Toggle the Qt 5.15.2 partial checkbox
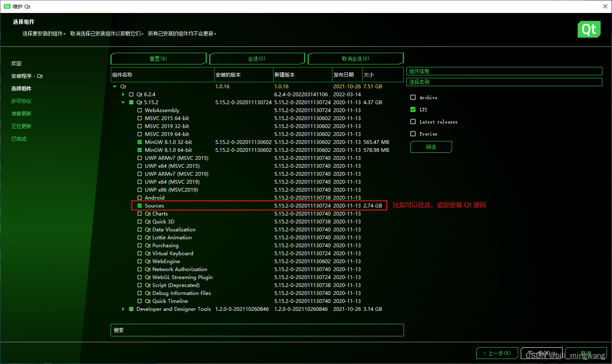 click(x=131, y=103)
